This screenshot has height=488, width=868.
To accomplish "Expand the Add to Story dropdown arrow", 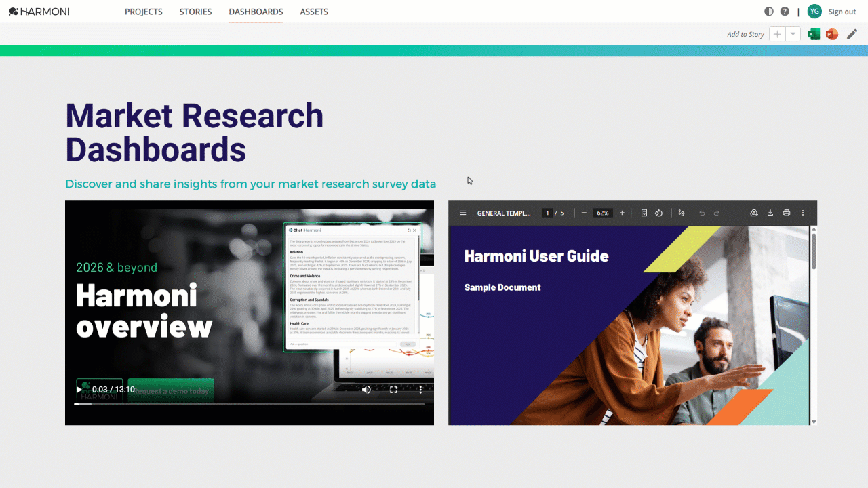I will click(793, 34).
